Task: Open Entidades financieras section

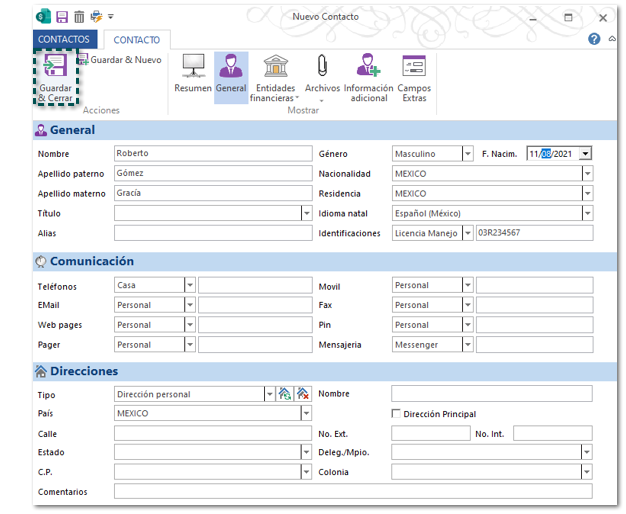Action: tap(274, 78)
